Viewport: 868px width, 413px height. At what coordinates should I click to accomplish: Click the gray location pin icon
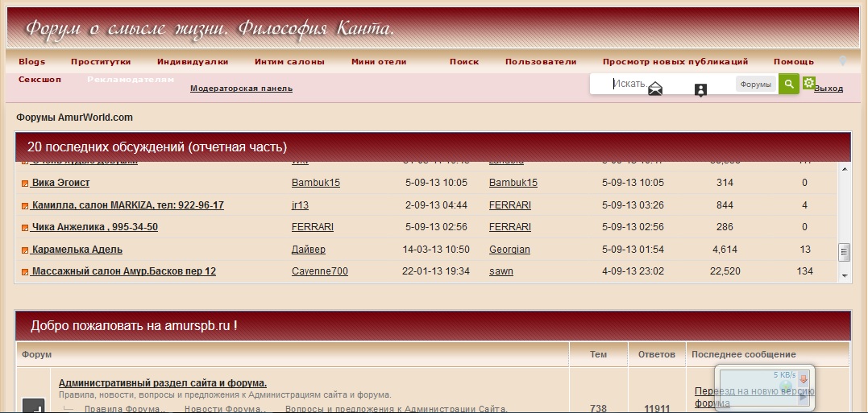842,61
